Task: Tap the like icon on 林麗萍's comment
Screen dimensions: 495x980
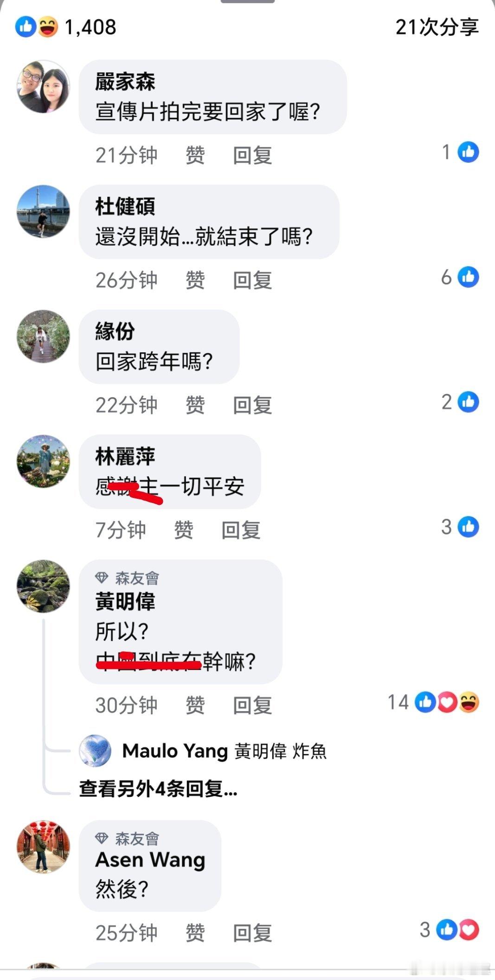Action: click(x=468, y=527)
